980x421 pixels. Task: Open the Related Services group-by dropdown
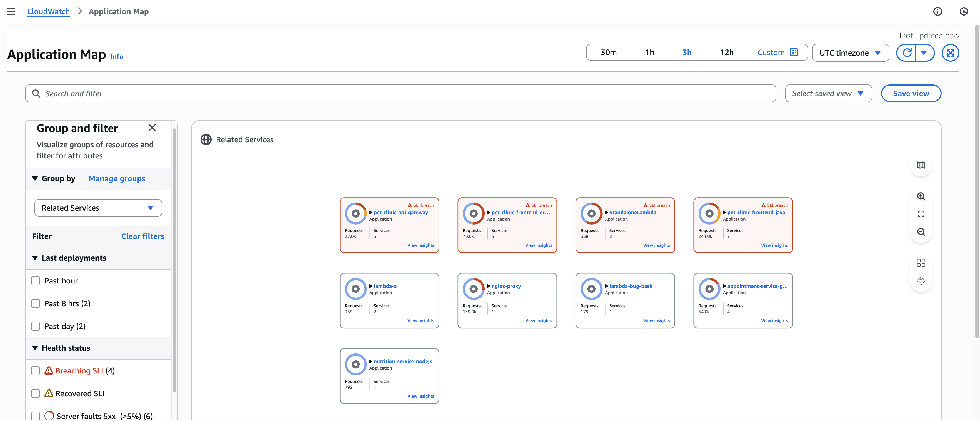(x=98, y=208)
